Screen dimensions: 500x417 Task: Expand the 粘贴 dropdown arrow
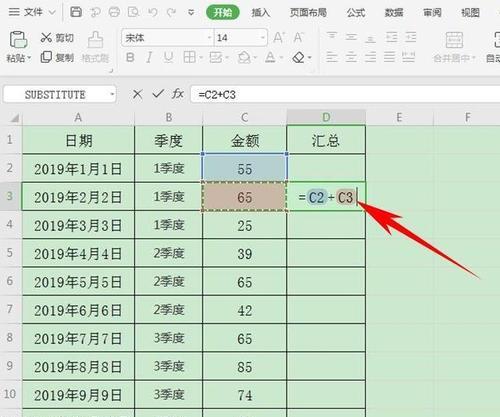(x=29, y=58)
